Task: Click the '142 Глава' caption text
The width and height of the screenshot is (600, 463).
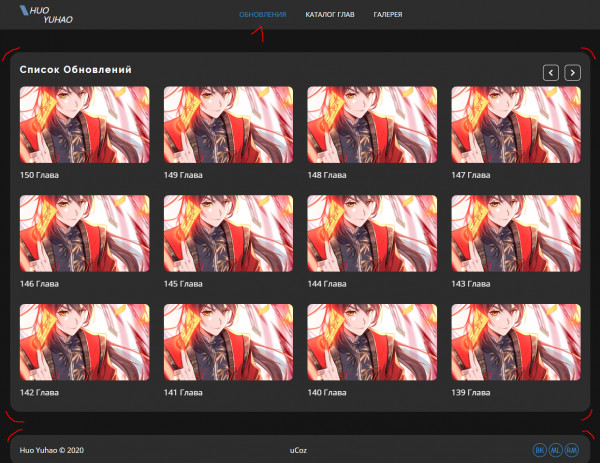Action: 39,393
